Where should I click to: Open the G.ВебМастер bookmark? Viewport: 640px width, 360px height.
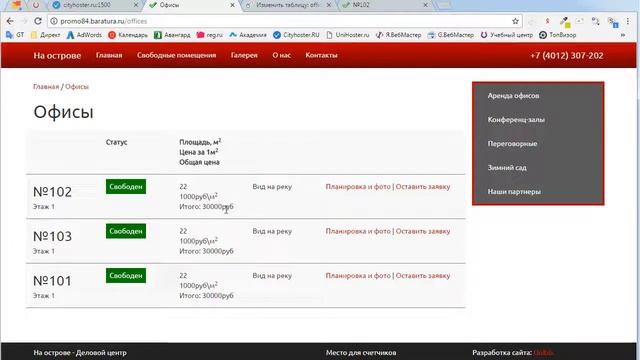tap(451, 35)
